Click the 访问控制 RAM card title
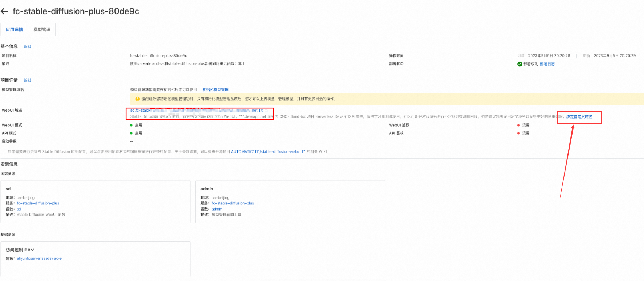The image size is (644, 281). tap(20, 250)
